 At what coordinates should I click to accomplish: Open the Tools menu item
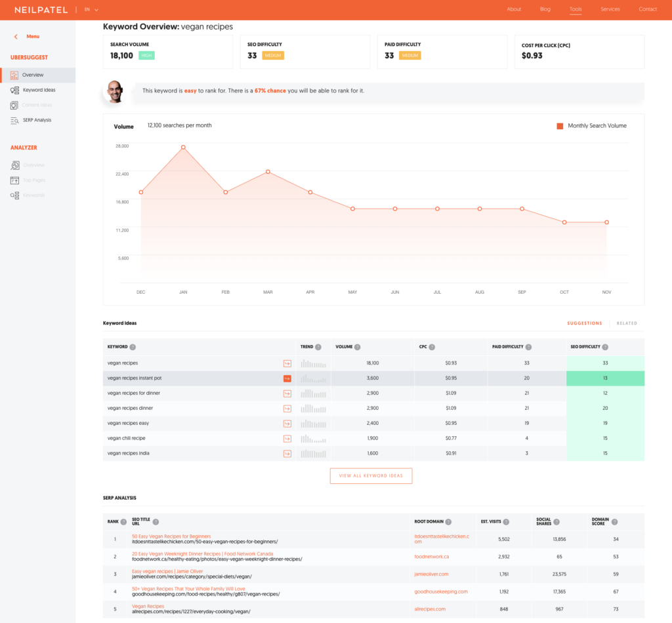click(576, 9)
